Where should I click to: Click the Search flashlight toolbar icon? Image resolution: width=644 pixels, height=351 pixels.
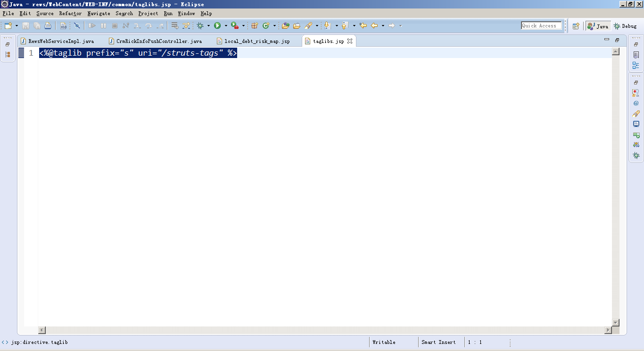click(308, 25)
